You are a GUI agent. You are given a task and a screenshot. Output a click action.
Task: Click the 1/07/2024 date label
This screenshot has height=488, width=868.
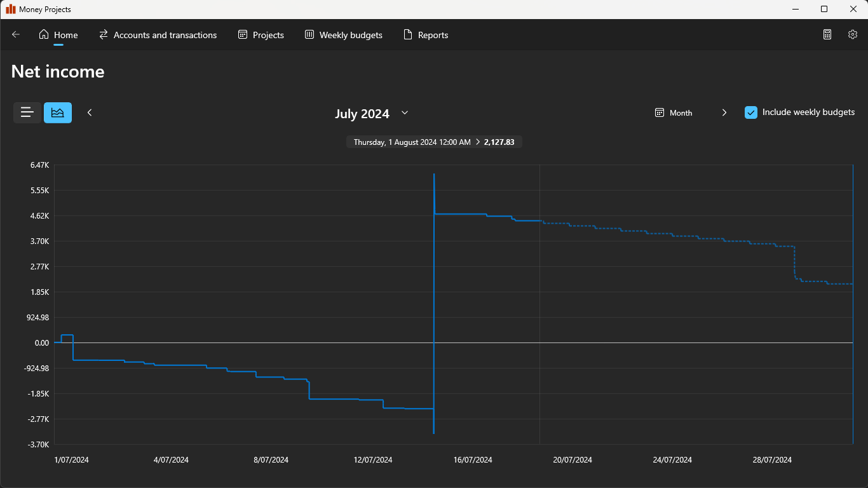72,460
